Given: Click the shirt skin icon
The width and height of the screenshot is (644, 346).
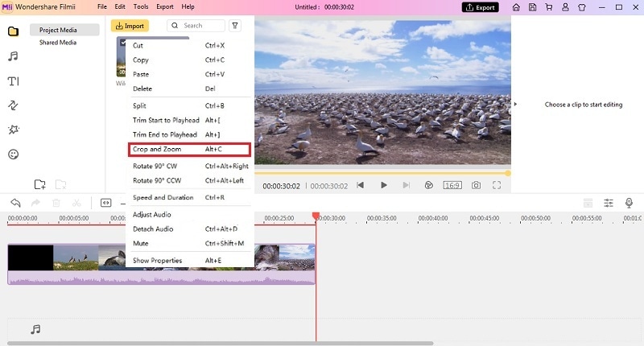Looking at the screenshot, I should pos(582,7).
